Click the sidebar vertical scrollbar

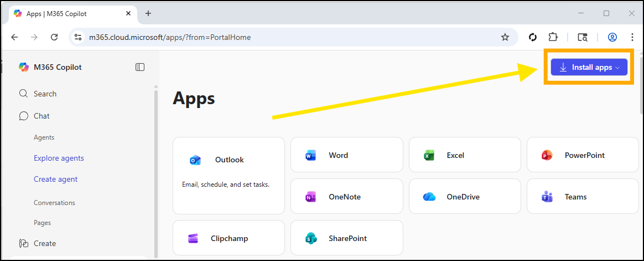point(155,173)
